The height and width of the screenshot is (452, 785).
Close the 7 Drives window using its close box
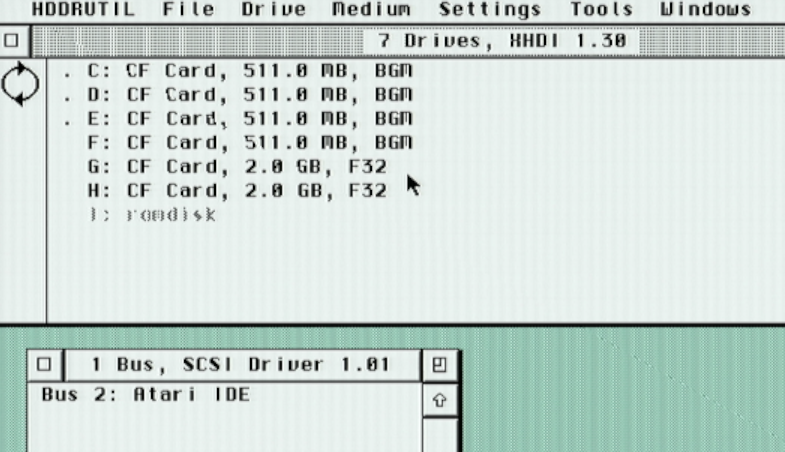[12, 40]
